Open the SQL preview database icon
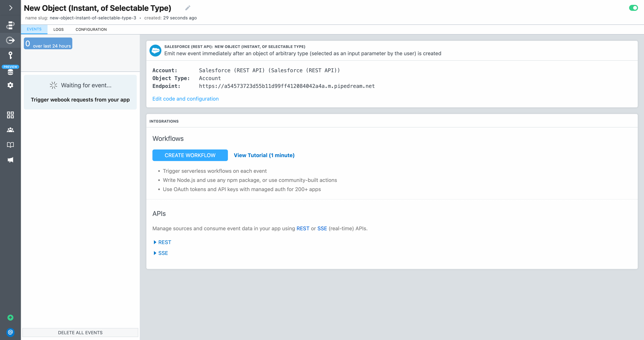Image resolution: width=644 pixels, height=340 pixels. click(10, 72)
